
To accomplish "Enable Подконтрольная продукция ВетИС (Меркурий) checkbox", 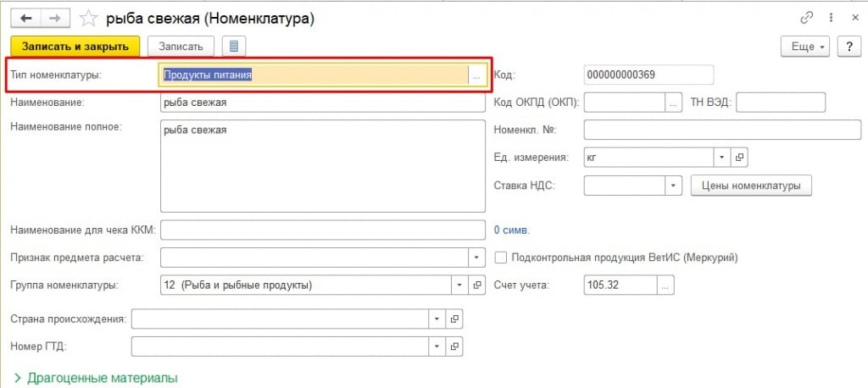I will point(500,257).
